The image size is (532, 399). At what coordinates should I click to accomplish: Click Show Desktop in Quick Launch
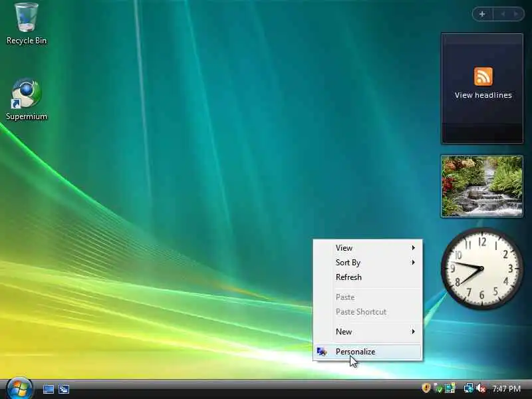pos(49,389)
